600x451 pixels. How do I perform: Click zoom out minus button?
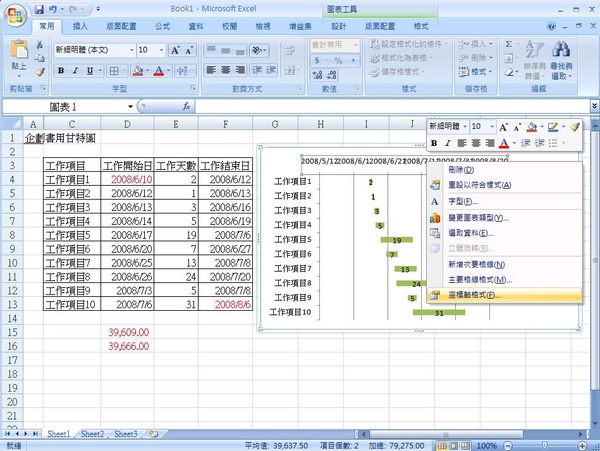[x=508, y=446]
